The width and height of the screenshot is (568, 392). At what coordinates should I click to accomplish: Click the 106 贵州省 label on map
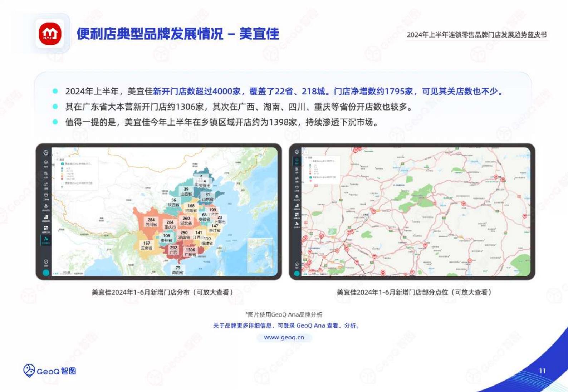[166, 238]
